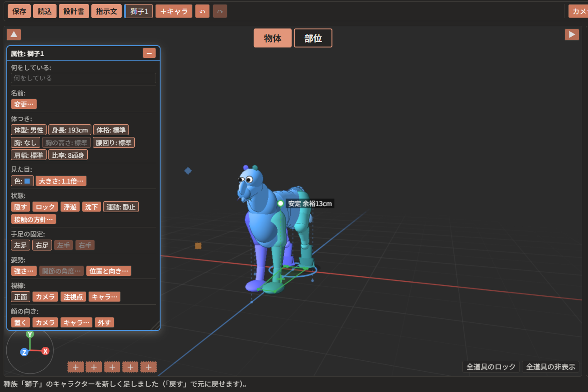Open the 指示文 button

click(106, 11)
